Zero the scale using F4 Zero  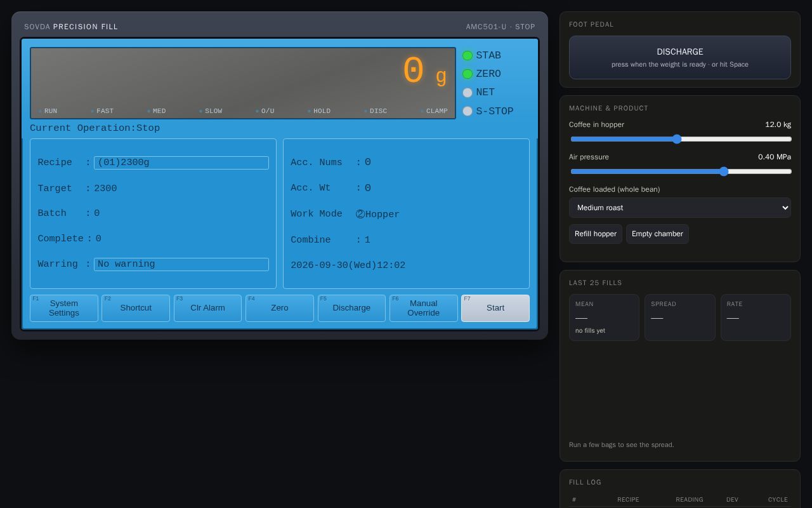point(280,308)
